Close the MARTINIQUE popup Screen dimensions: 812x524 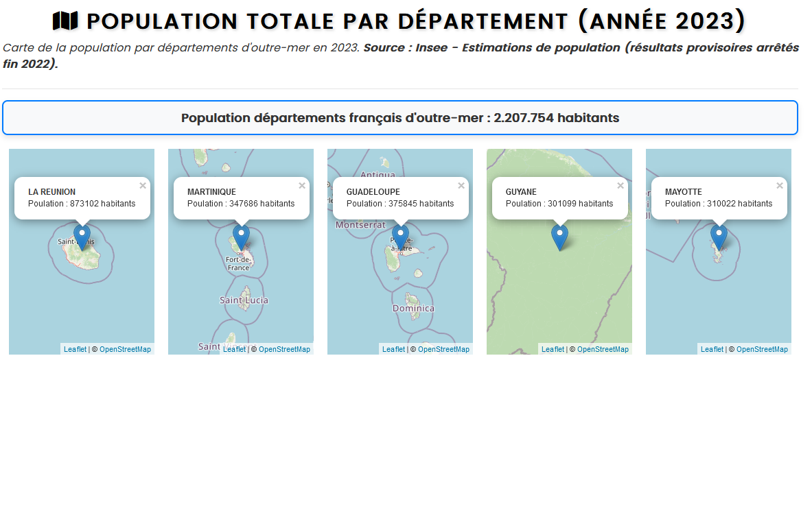302,186
